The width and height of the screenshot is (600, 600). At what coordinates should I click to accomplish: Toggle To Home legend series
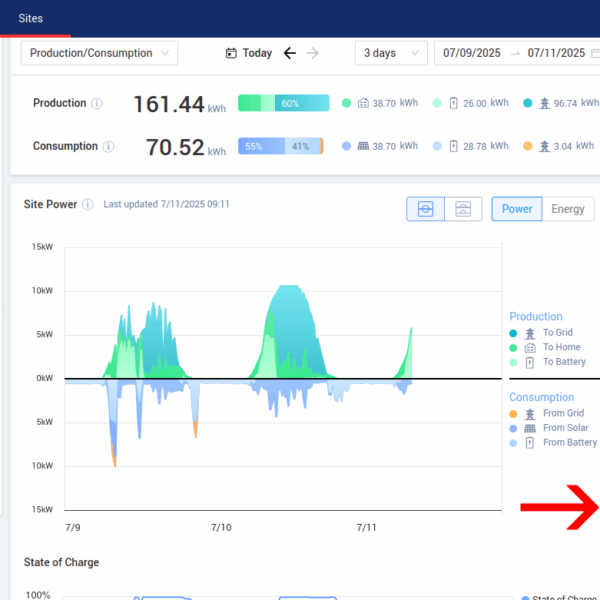click(545, 347)
